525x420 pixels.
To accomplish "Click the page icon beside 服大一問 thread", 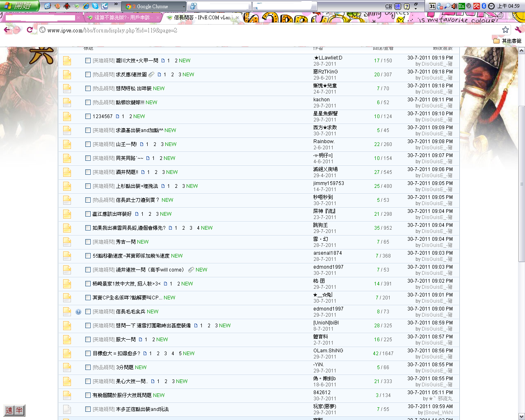I will [x=141, y=339].
